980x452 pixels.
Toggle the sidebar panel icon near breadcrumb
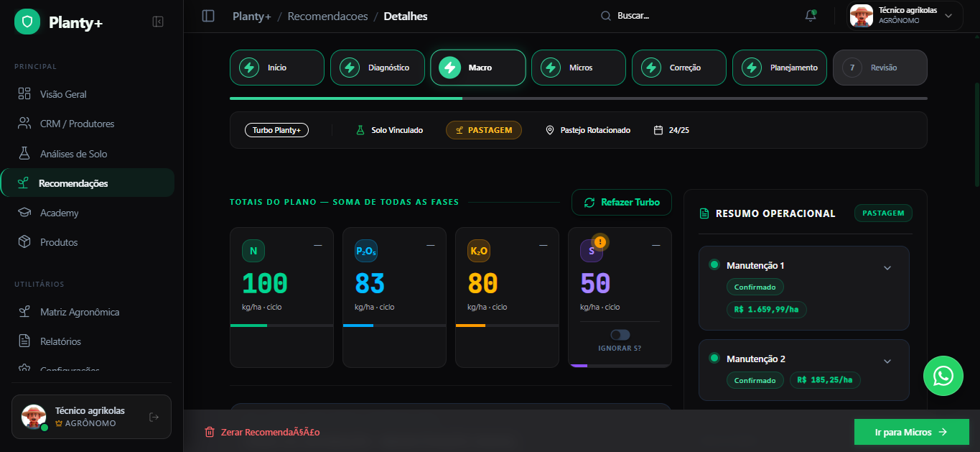(x=208, y=16)
